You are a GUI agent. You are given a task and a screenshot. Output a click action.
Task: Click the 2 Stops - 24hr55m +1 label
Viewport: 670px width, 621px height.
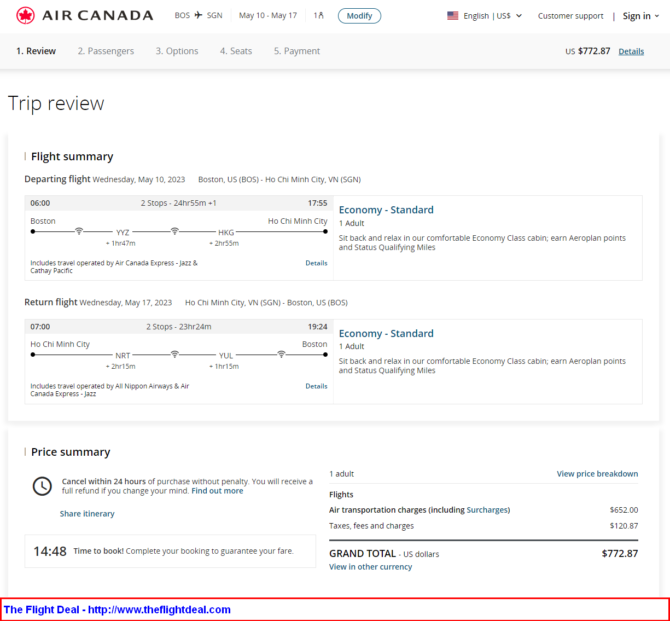pos(179,203)
